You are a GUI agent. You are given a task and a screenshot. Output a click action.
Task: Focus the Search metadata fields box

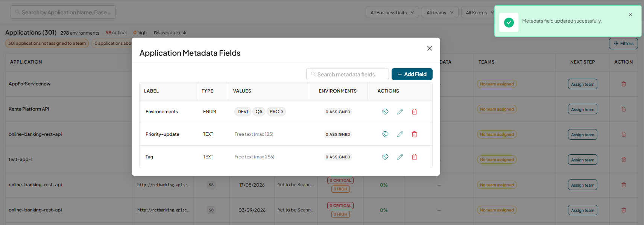(x=348, y=74)
